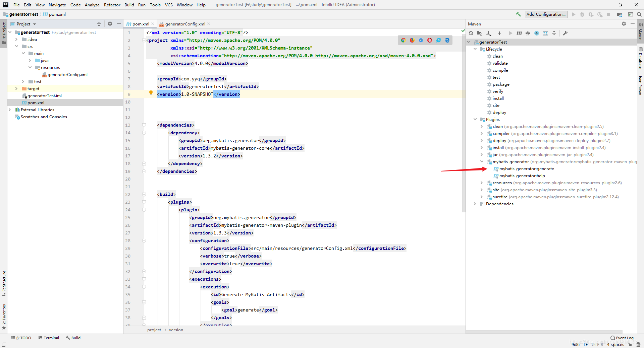Collapse the src folder in the project tree

(16, 47)
